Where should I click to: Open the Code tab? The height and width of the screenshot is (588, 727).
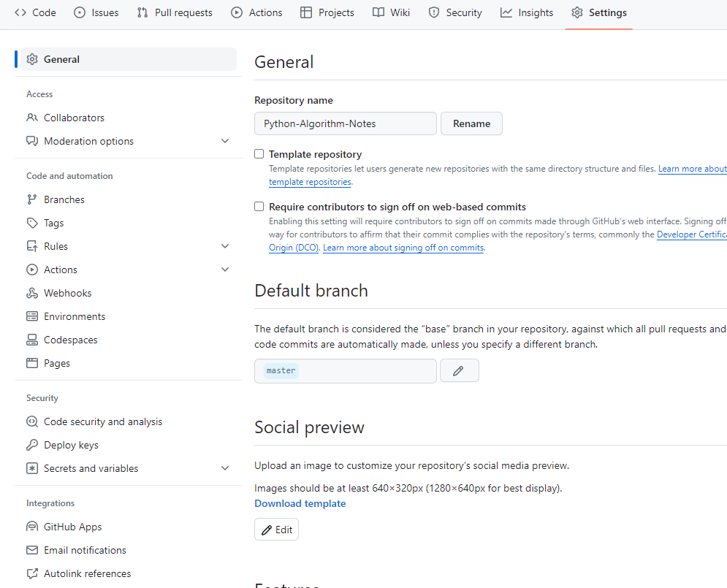tap(35, 12)
